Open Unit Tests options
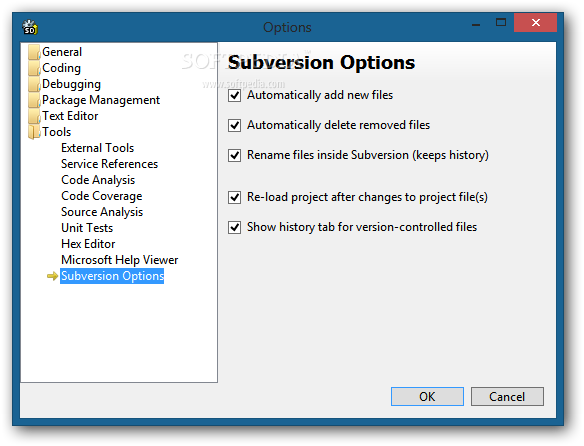This screenshot has height=446, width=584. pyautogui.click(x=87, y=228)
